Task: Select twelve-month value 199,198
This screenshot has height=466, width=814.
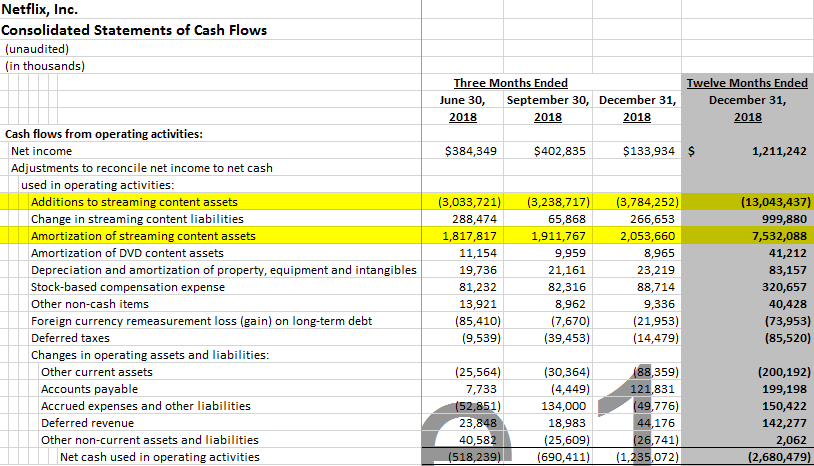Action: tap(784, 389)
